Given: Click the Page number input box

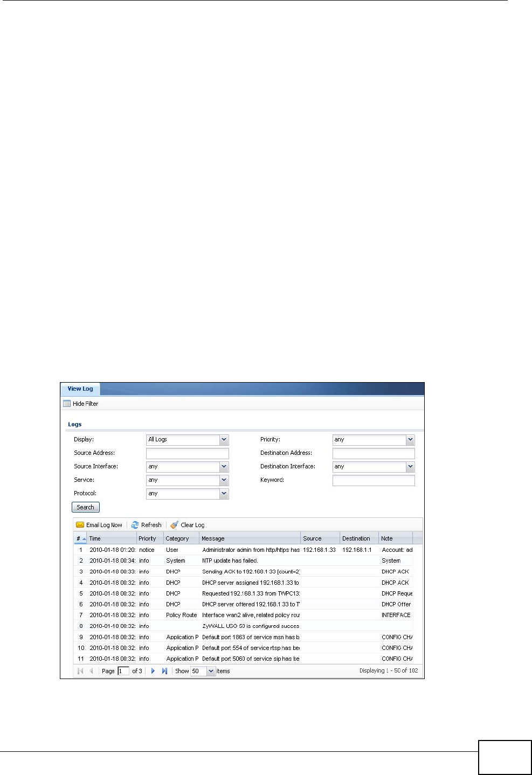Looking at the screenshot, I should [123, 671].
